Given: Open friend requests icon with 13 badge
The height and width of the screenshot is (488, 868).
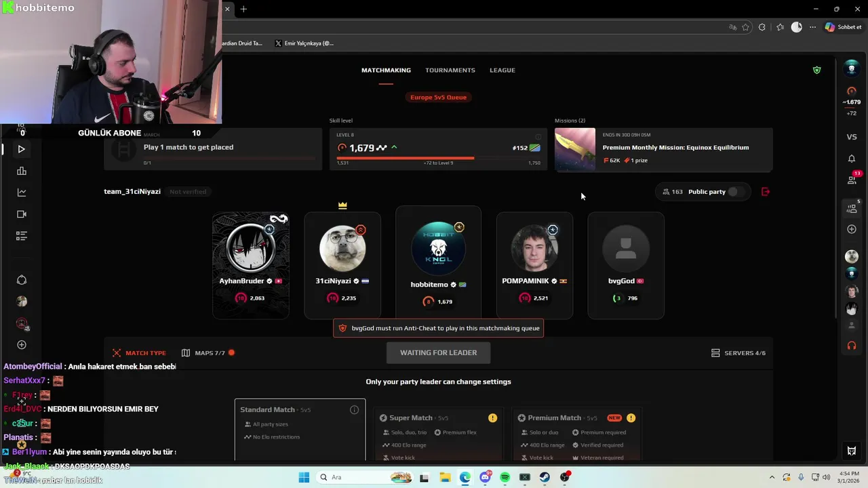Looking at the screenshot, I should [852, 179].
